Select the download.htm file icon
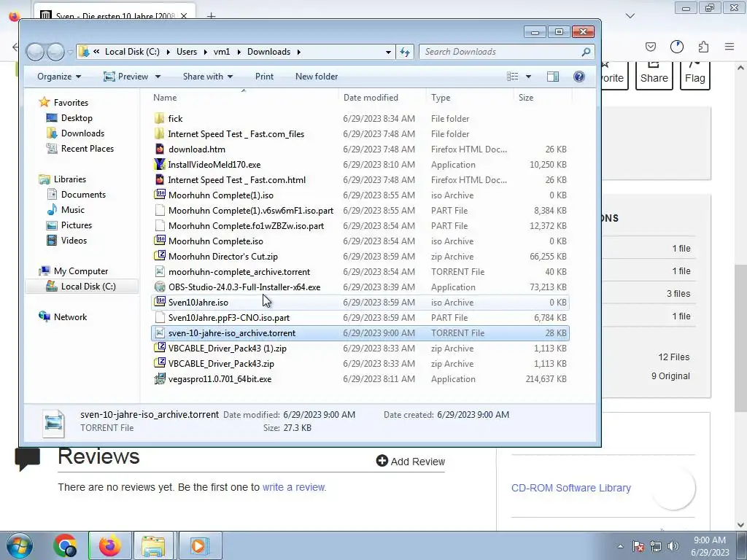 [160, 149]
